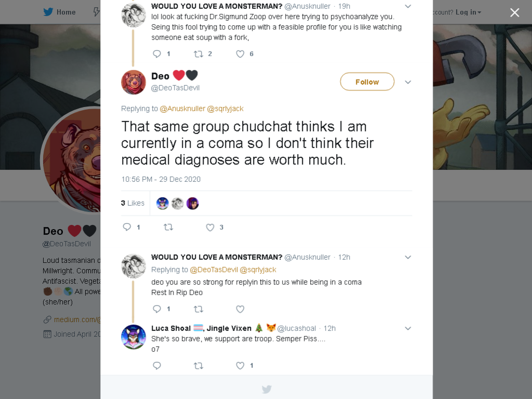Close the tweet overlay with X
The height and width of the screenshot is (399, 532).
515,12
